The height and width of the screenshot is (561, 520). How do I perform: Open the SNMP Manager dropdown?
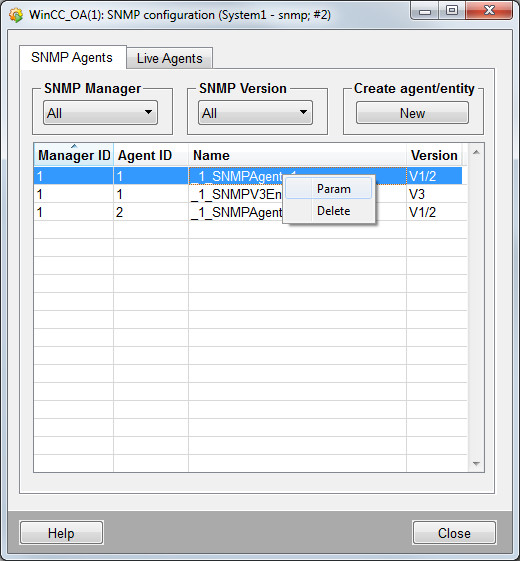click(x=100, y=113)
